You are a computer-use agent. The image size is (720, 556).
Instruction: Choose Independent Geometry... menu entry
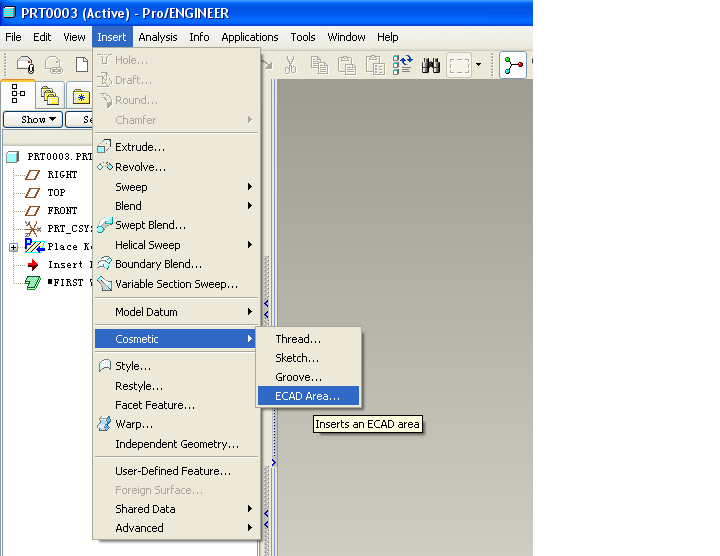[176, 444]
